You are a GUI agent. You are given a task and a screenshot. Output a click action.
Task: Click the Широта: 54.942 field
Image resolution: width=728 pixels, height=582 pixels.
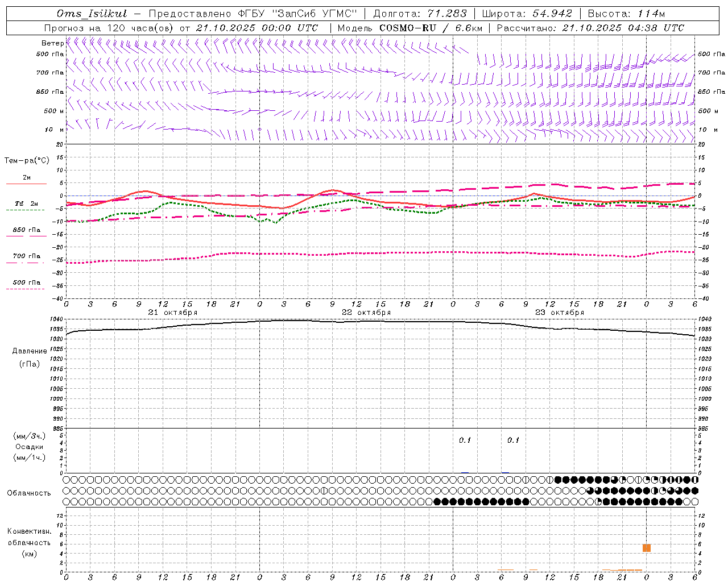tap(527, 14)
